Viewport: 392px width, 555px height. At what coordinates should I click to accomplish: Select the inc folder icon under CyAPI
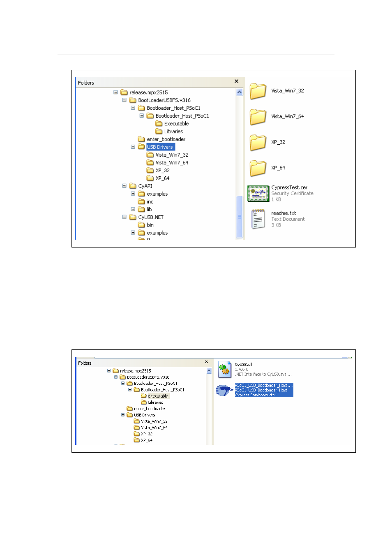pos(141,202)
